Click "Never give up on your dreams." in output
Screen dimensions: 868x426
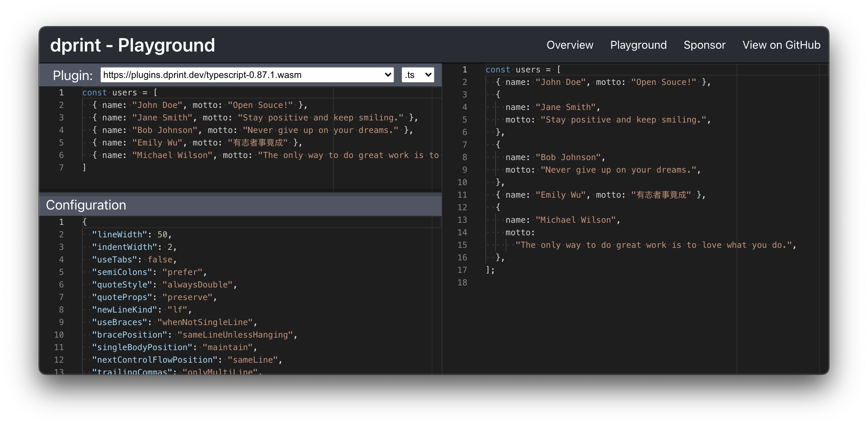619,170
